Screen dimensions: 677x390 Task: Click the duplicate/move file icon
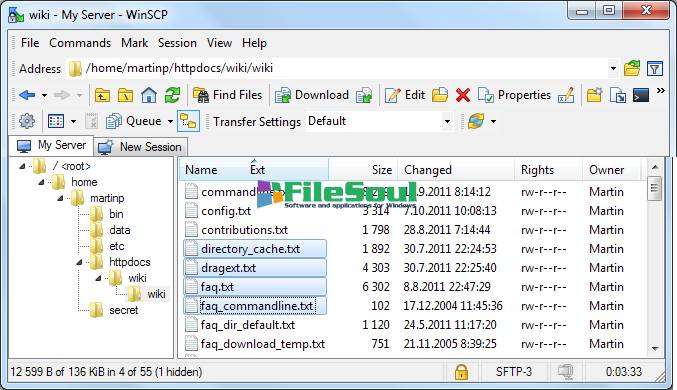pos(618,95)
